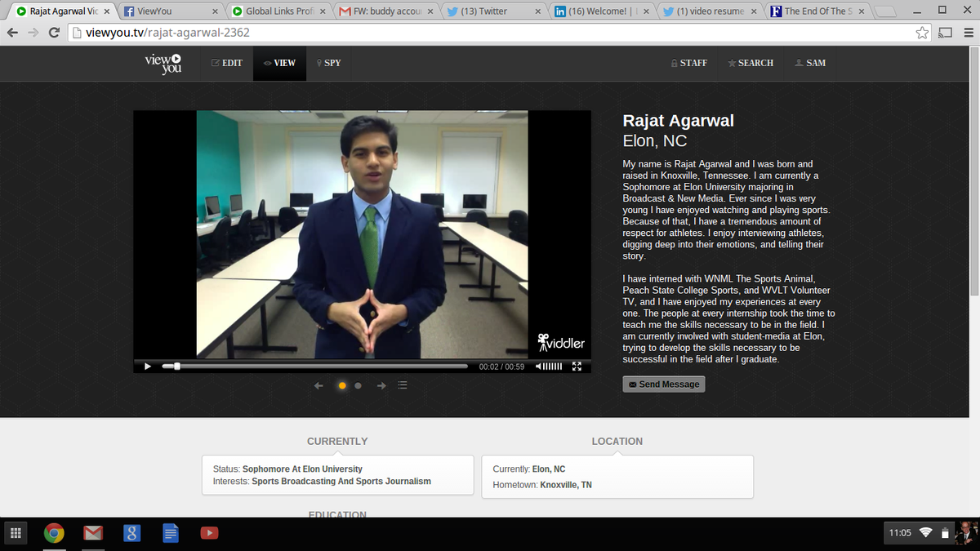Screen dimensions: 980x551
Task: Open Chrome from the shelf
Action: pyautogui.click(x=54, y=534)
